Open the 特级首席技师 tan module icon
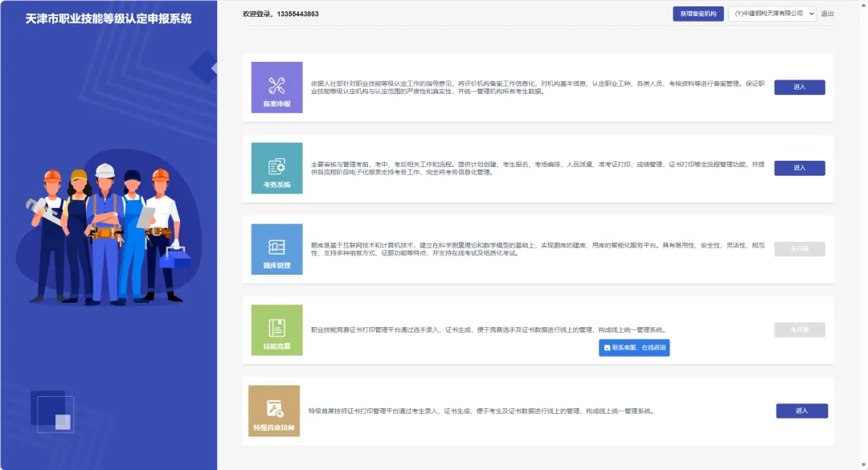Screen dimensions: 868x470 click(x=274, y=411)
